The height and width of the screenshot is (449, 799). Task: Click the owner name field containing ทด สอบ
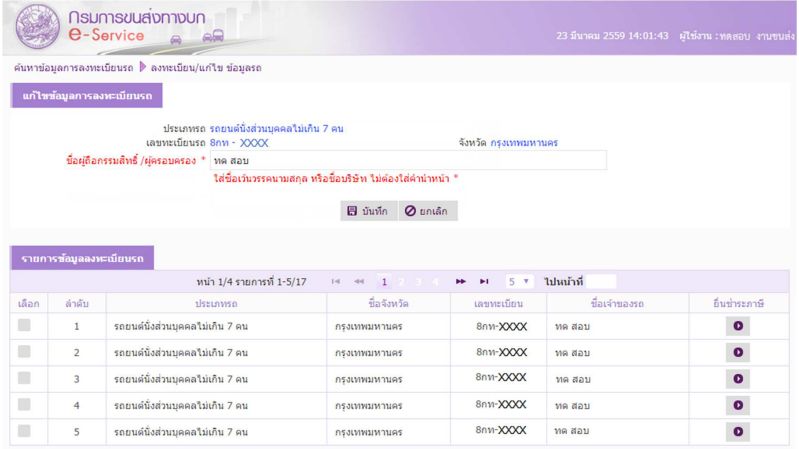point(408,160)
